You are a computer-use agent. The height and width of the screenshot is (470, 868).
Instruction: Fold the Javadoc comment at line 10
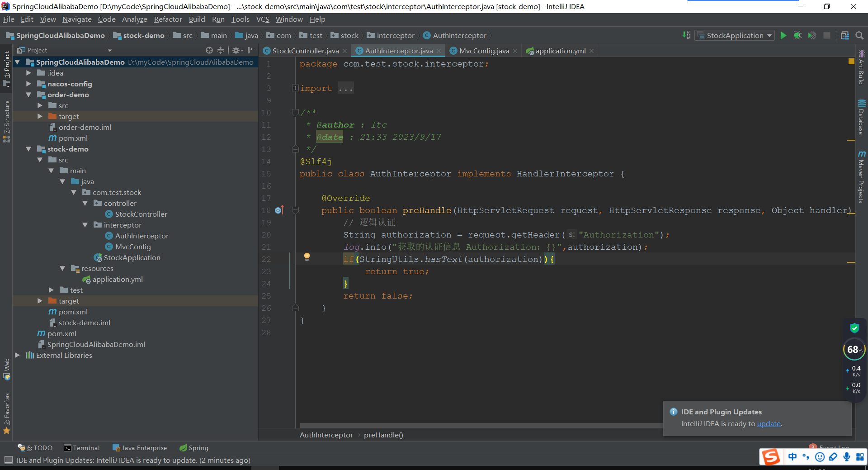(x=296, y=112)
